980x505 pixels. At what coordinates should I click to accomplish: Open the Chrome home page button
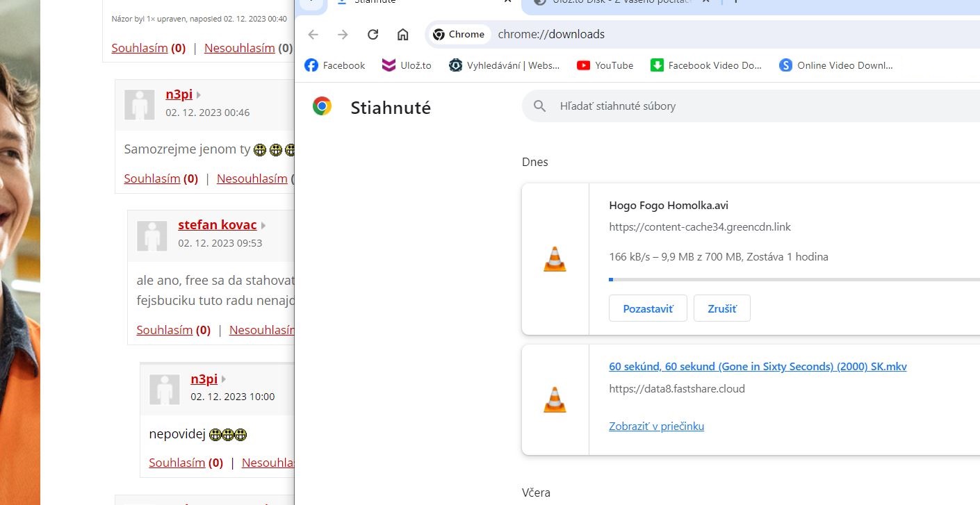(402, 34)
